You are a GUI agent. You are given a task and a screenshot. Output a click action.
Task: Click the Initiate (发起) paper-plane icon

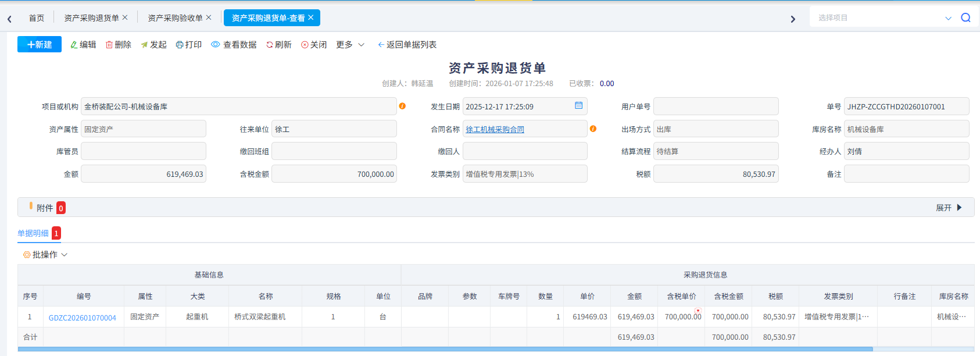144,45
